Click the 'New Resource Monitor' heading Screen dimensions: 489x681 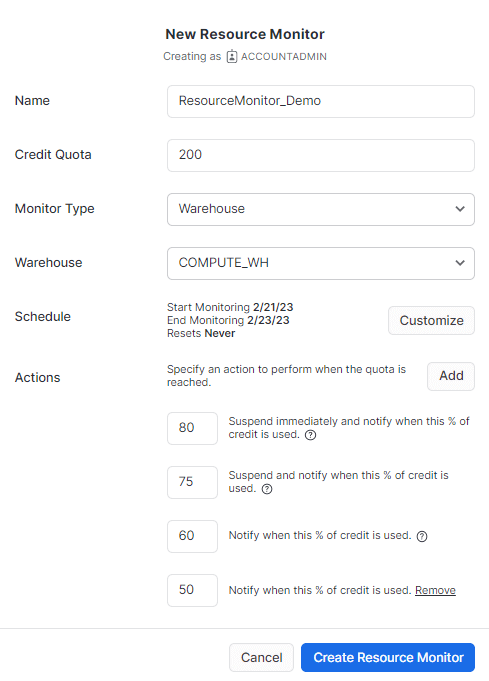tap(245, 34)
